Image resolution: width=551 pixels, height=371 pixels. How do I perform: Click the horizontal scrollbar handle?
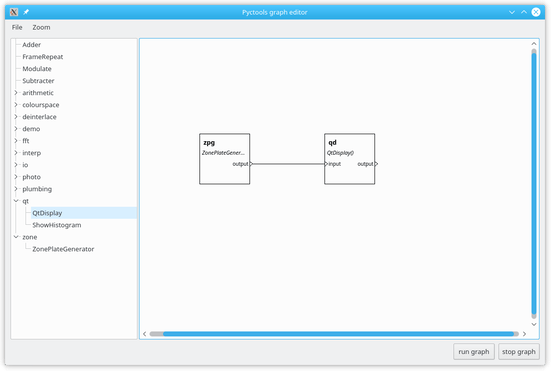338,334
